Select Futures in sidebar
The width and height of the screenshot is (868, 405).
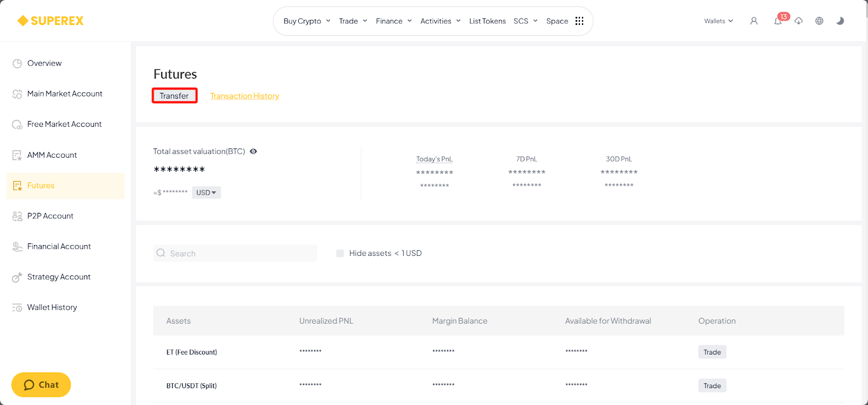pyautogui.click(x=66, y=185)
